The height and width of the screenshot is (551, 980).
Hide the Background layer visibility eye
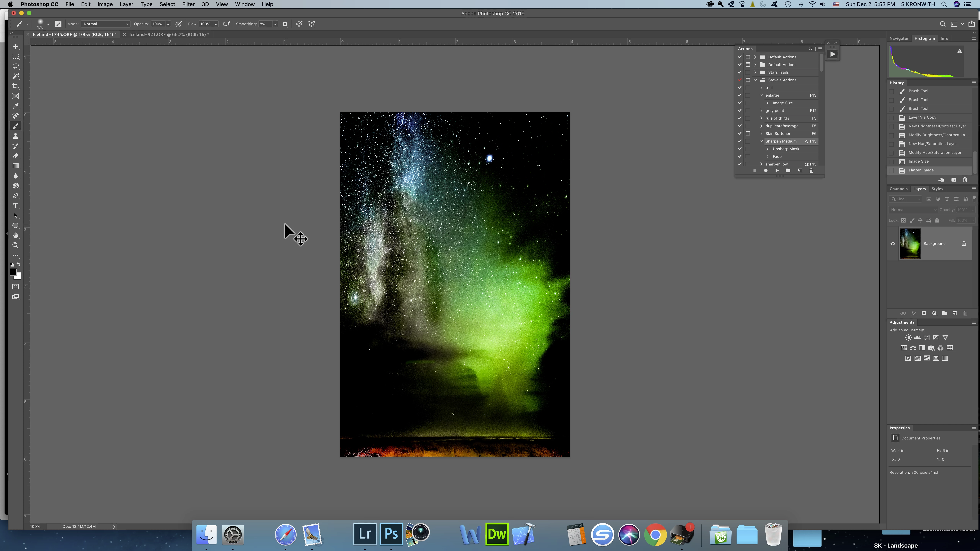pyautogui.click(x=893, y=244)
